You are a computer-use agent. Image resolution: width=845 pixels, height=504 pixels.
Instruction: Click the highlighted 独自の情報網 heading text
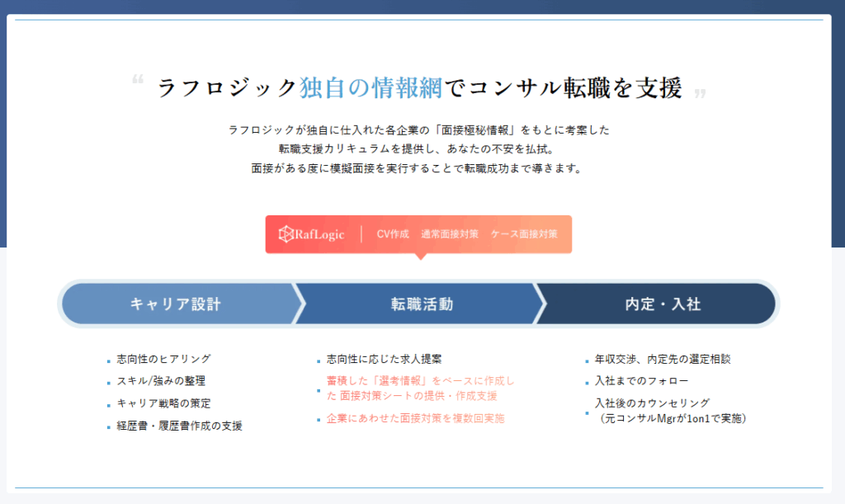point(371,87)
